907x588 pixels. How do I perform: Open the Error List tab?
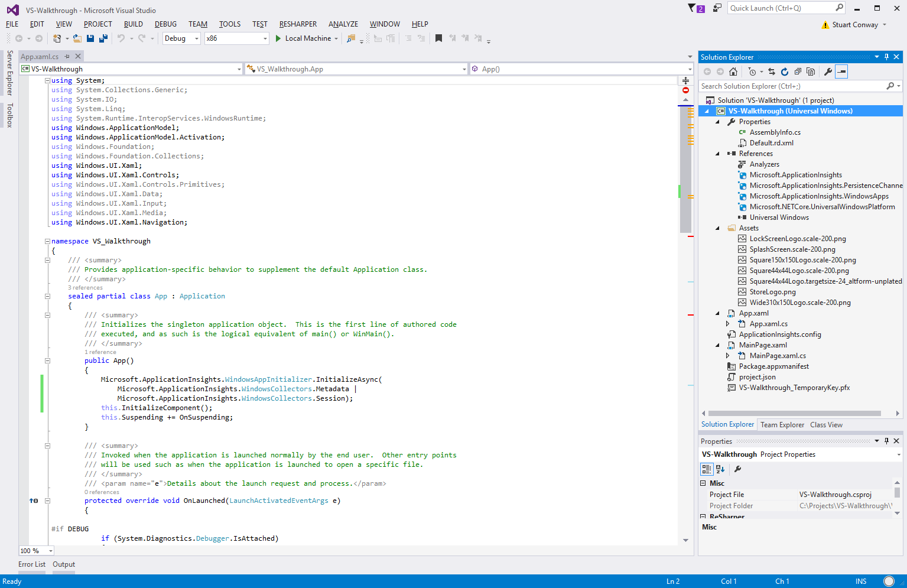click(32, 564)
